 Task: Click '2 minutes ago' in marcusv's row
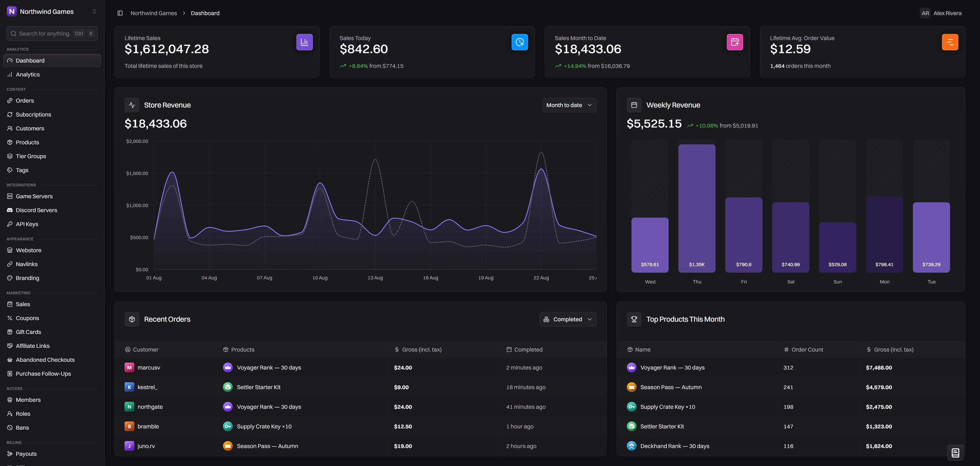(524, 367)
